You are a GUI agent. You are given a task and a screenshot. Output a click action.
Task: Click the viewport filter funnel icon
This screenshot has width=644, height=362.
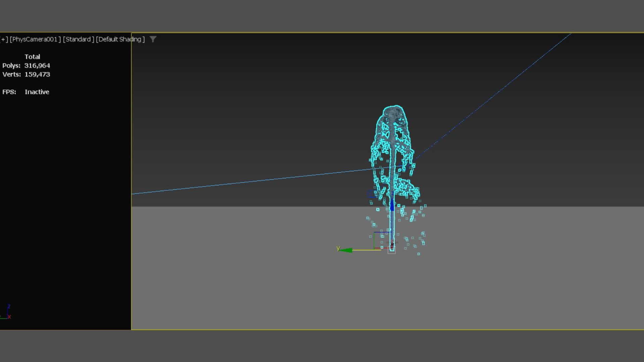pyautogui.click(x=153, y=39)
